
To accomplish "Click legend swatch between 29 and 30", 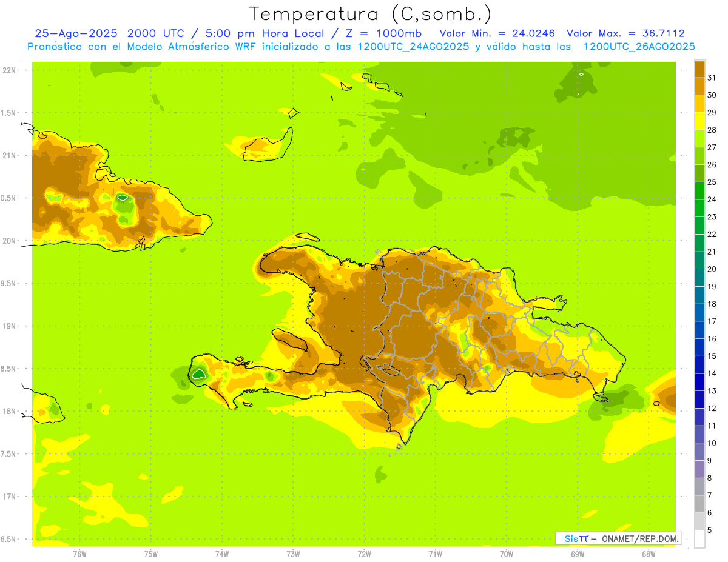I will point(699,104).
